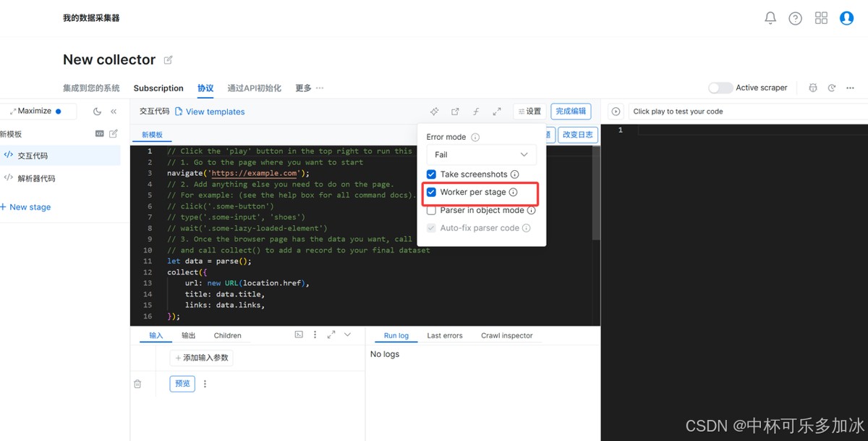Click the play button to test code

coord(616,112)
